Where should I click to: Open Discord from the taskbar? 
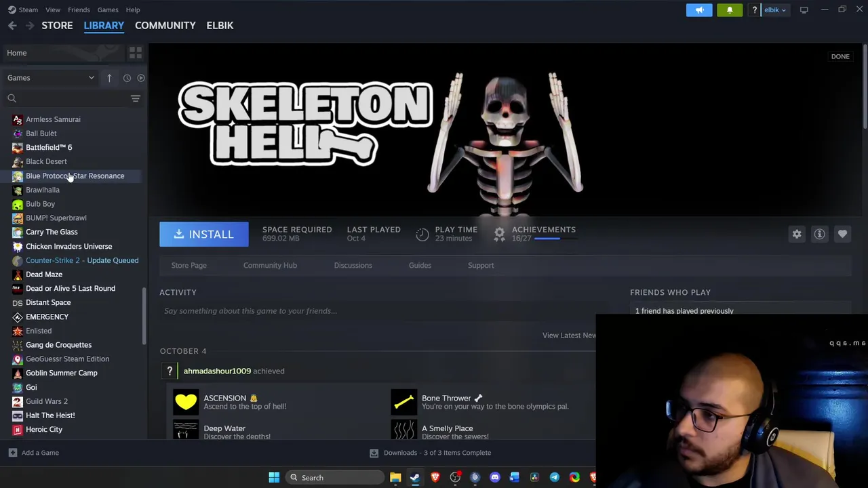coord(495,478)
